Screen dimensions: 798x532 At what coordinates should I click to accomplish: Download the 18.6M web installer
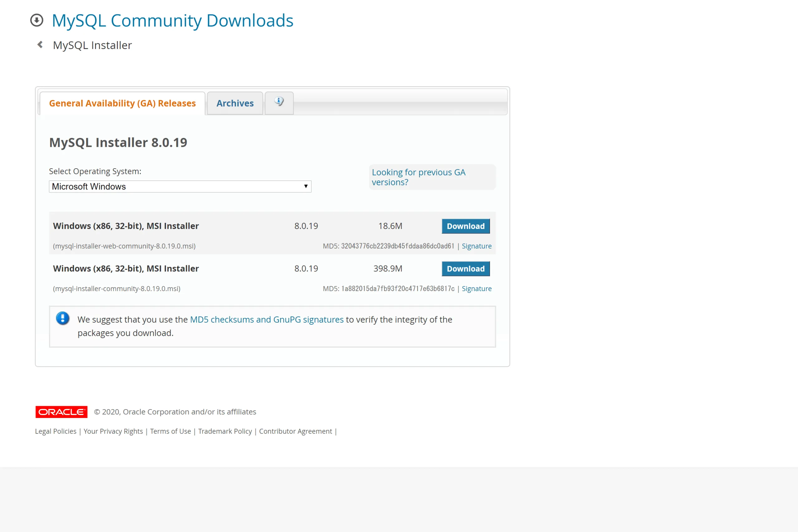point(466,226)
